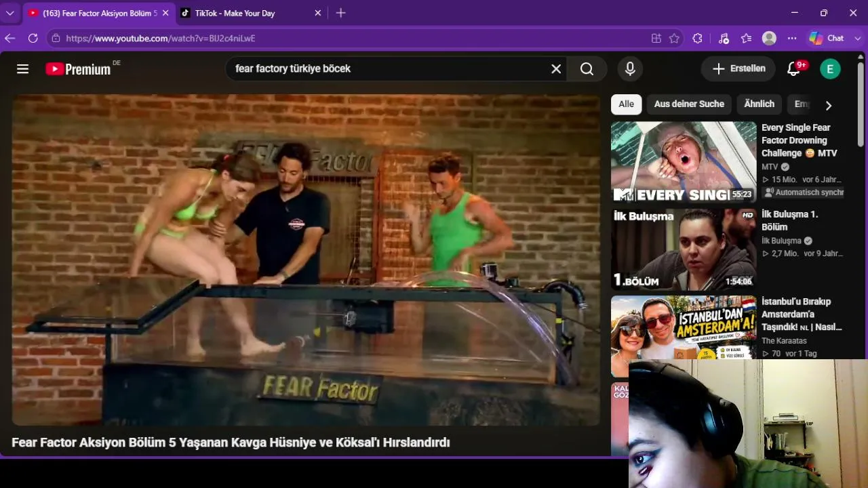Click the video title Fear Factor Aksiyon Bölüm 5
This screenshot has height=488, width=868.
231,443
